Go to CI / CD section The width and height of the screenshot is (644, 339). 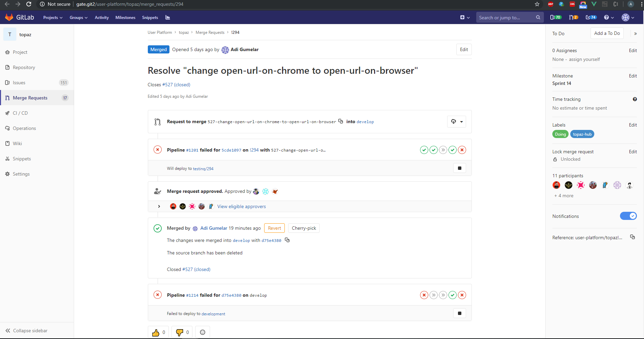[20, 113]
